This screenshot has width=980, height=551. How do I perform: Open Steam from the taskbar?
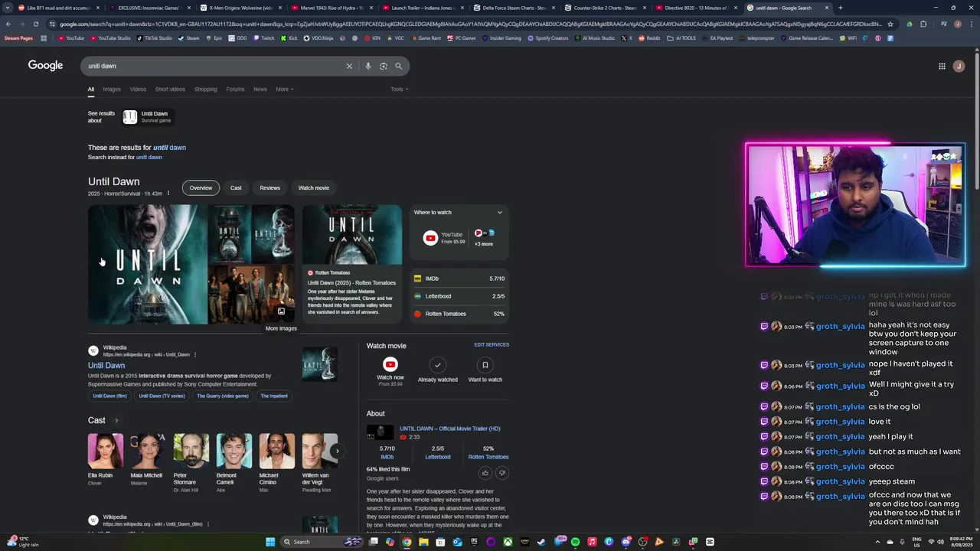click(541, 542)
